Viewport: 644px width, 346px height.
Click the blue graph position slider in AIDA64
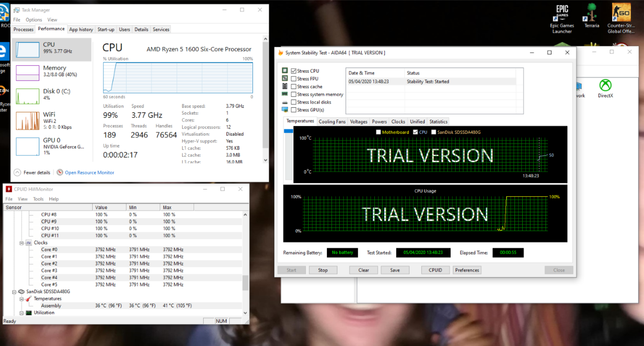coord(288,131)
